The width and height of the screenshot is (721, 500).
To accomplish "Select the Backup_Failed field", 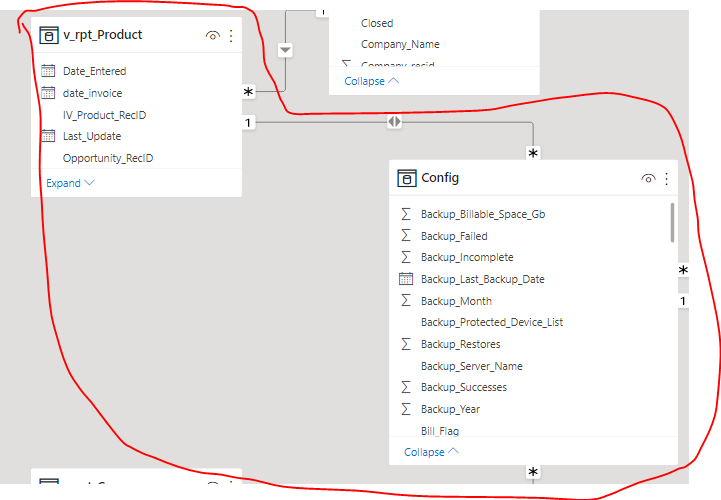I will 454,236.
